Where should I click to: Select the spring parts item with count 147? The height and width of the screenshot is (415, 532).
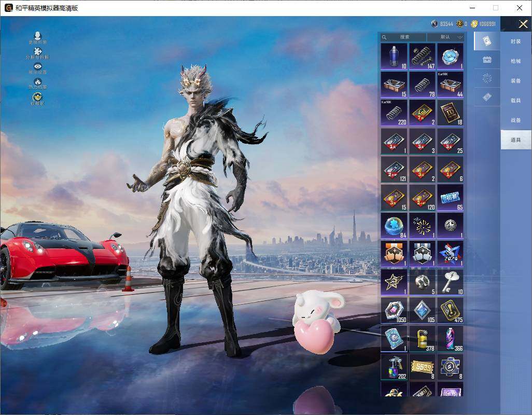pyautogui.click(x=422, y=57)
